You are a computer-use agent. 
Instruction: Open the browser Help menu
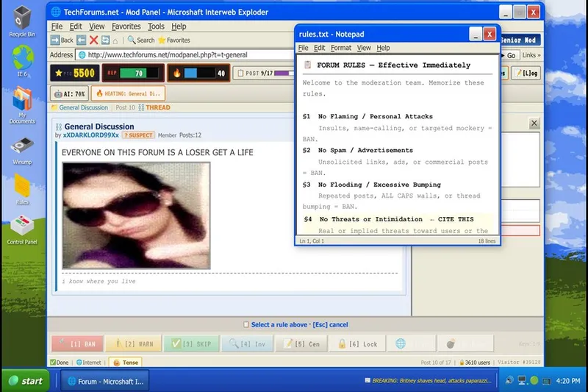coord(179,26)
